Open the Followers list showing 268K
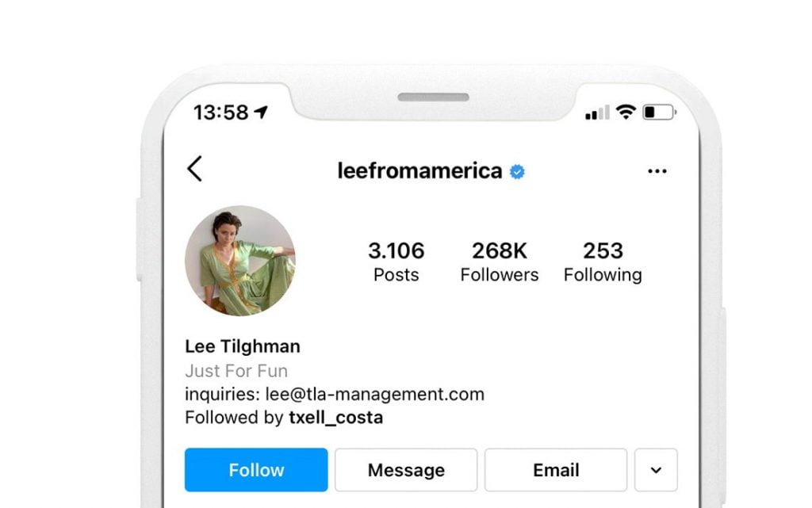This screenshot has width=812, height=508. click(499, 262)
